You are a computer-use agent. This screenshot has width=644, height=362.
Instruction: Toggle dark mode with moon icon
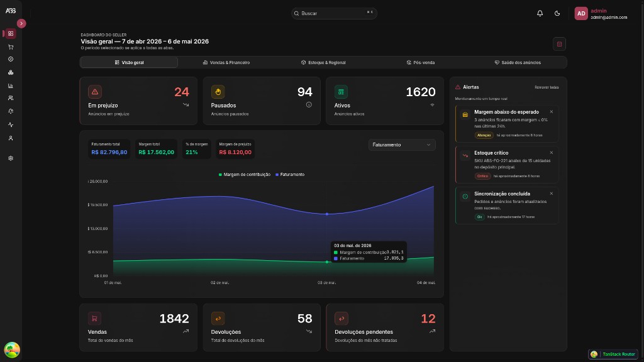(557, 13)
